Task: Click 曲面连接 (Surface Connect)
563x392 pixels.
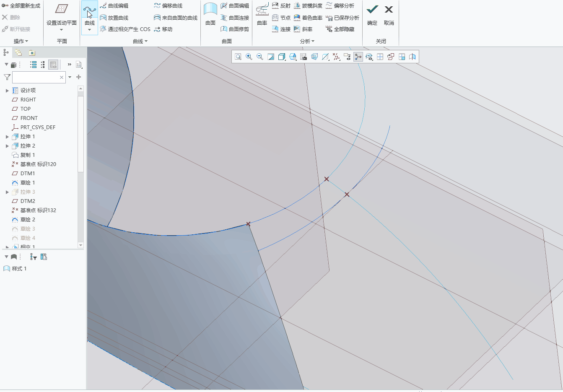Action: click(x=235, y=18)
